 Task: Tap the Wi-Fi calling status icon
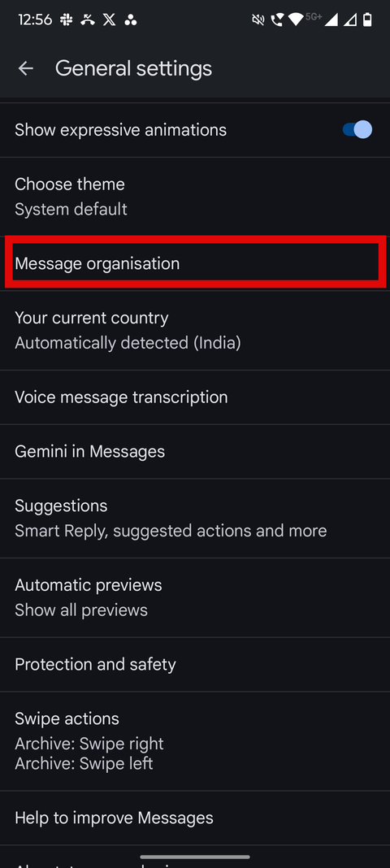coord(276,20)
